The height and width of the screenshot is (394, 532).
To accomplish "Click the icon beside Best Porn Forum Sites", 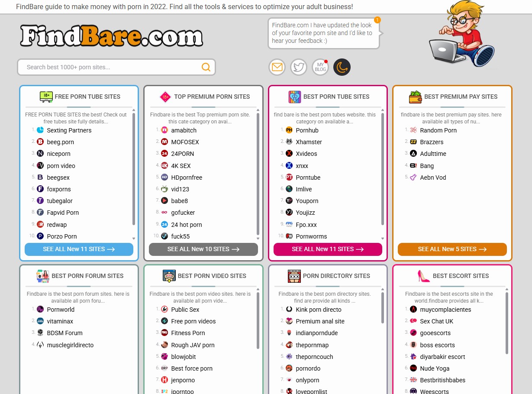I will click(x=42, y=276).
